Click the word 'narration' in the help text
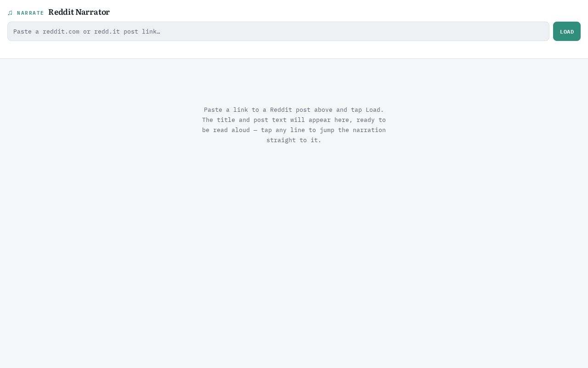 (369, 130)
